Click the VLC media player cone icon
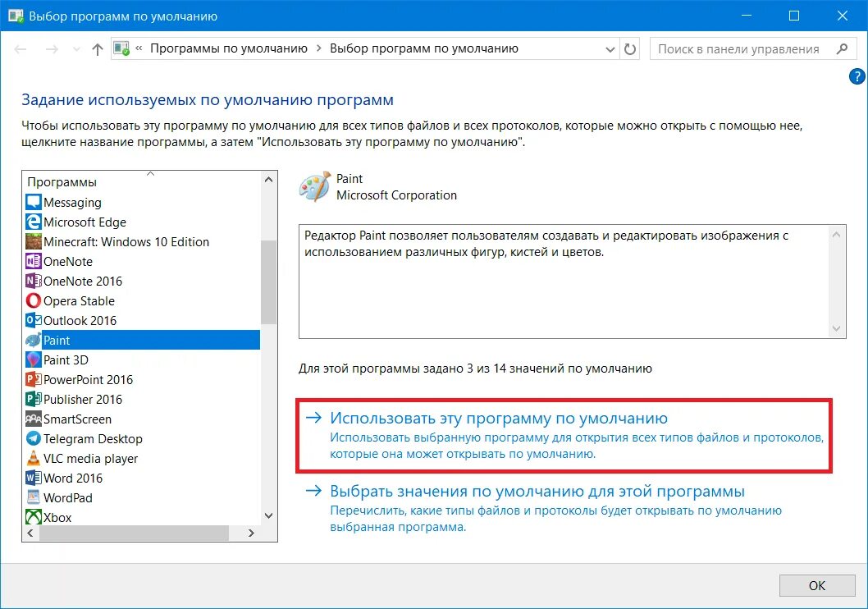The height and width of the screenshot is (609, 868). [33, 458]
